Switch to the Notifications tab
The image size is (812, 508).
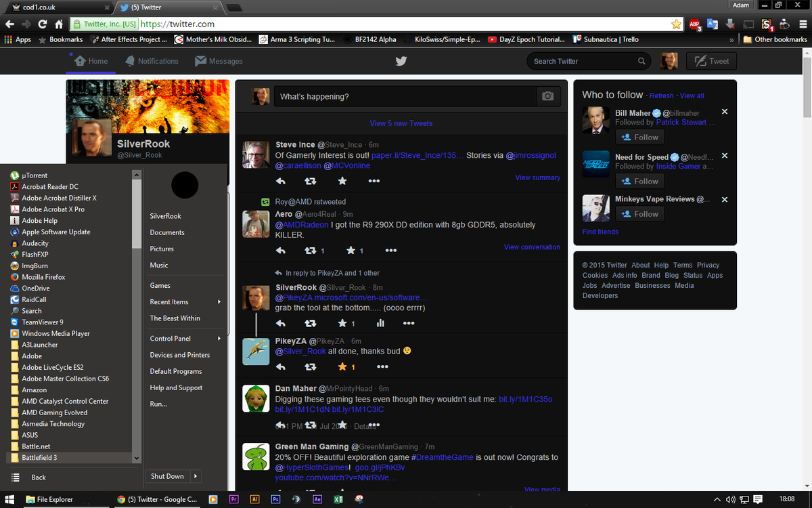click(x=152, y=61)
